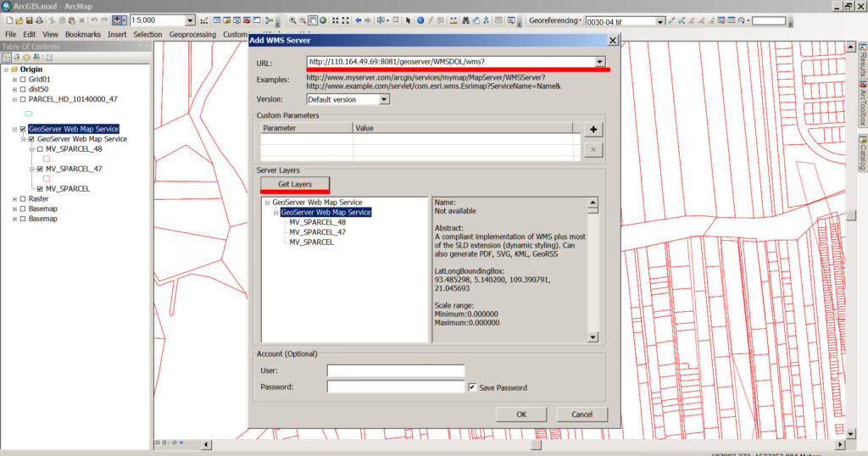Open the Version dropdown

pyautogui.click(x=384, y=99)
